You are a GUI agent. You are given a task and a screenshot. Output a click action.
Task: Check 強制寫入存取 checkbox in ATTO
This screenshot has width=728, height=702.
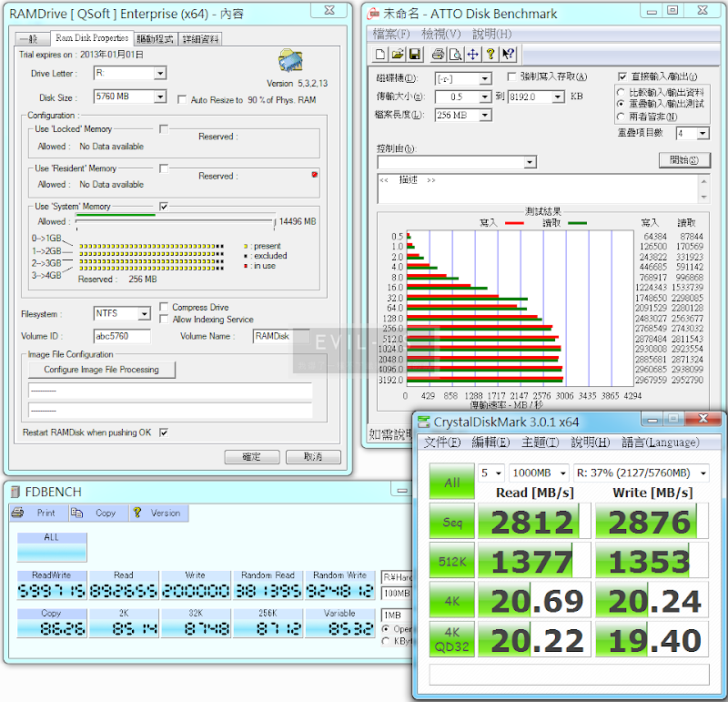[511, 76]
